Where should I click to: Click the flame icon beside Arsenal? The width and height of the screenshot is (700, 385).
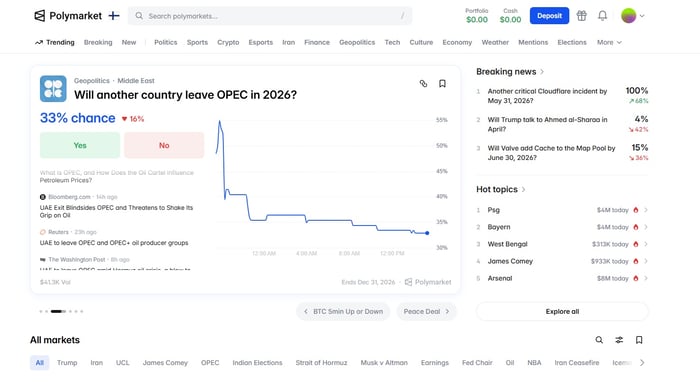click(636, 278)
